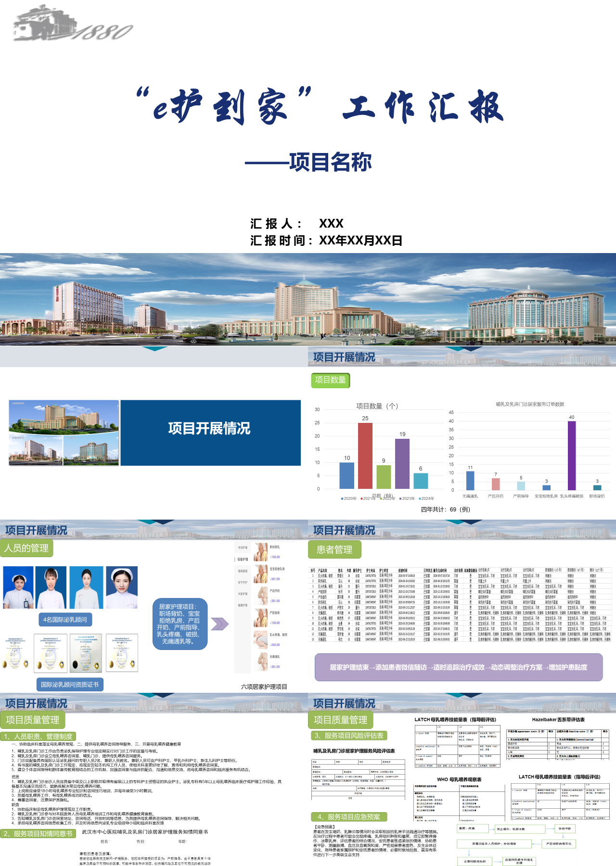Select 安宁疗护 in the app sidebar

click(x=243, y=582)
